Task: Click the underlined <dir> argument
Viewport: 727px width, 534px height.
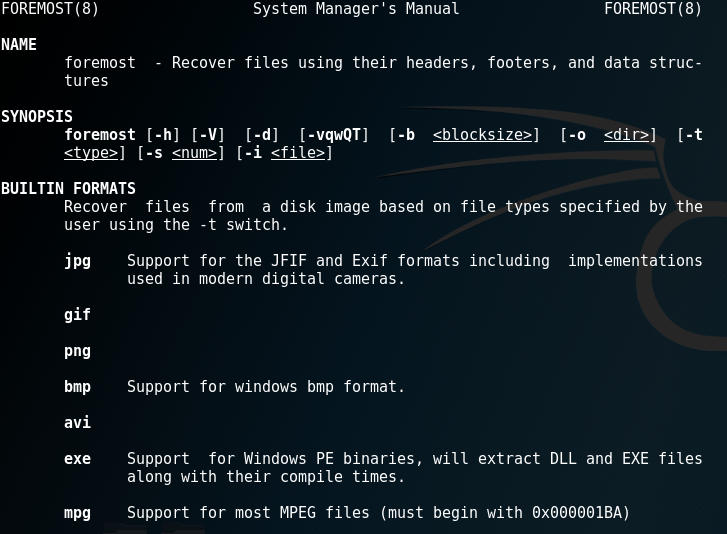Action: [x=626, y=135]
